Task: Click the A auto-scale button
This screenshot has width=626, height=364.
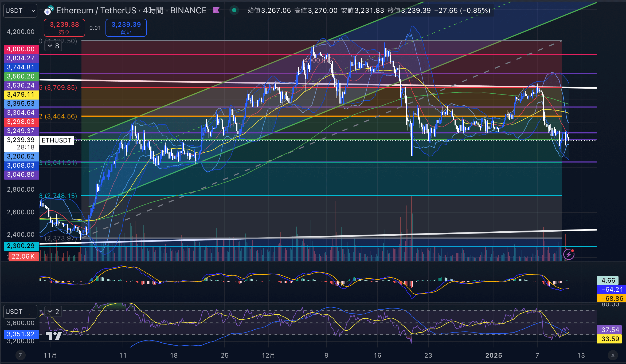Action: (x=613, y=355)
